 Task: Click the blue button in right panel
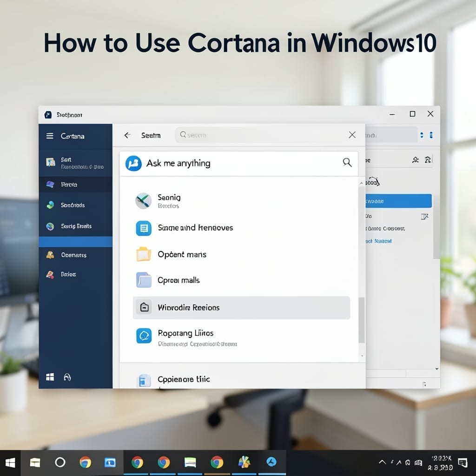(x=398, y=201)
